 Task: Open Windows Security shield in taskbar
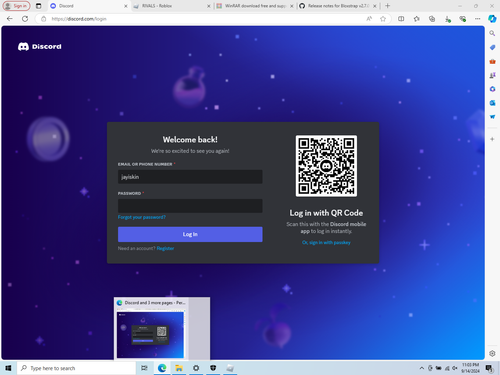click(x=213, y=368)
